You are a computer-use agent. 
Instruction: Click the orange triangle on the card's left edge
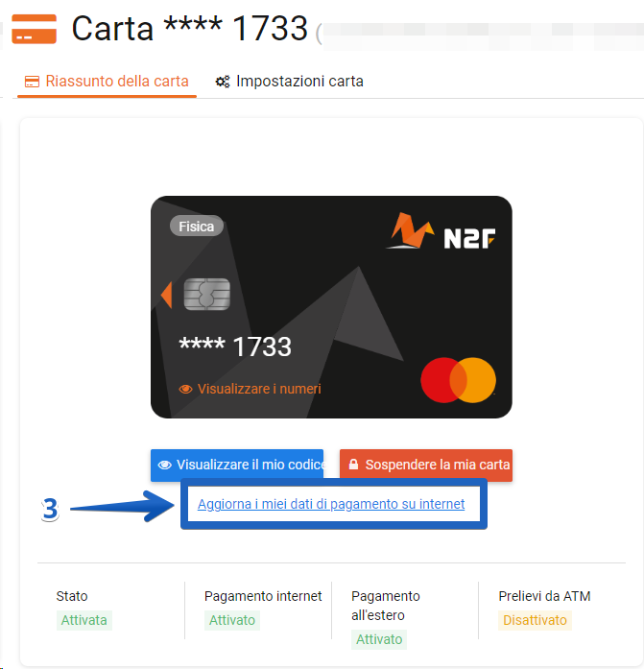(x=166, y=295)
